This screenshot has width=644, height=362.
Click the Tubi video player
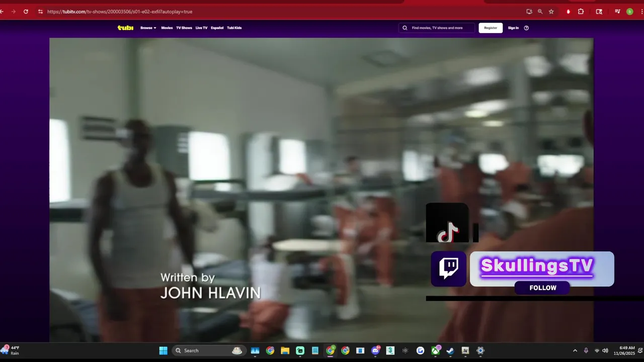(x=321, y=190)
